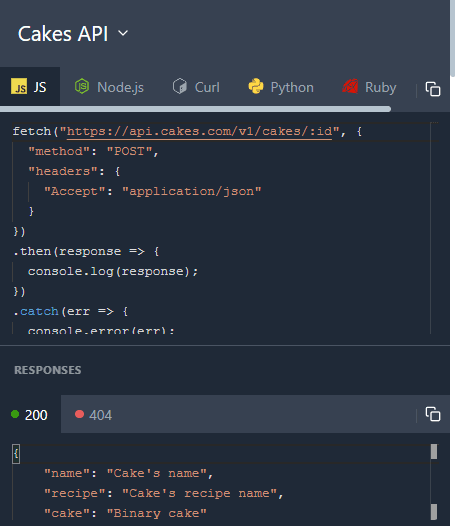Click the "cake": "Binary cake" line

tap(125, 513)
